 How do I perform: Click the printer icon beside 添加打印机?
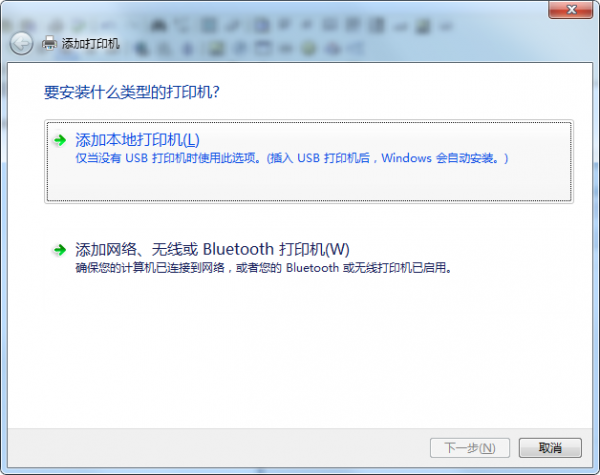pos(49,43)
